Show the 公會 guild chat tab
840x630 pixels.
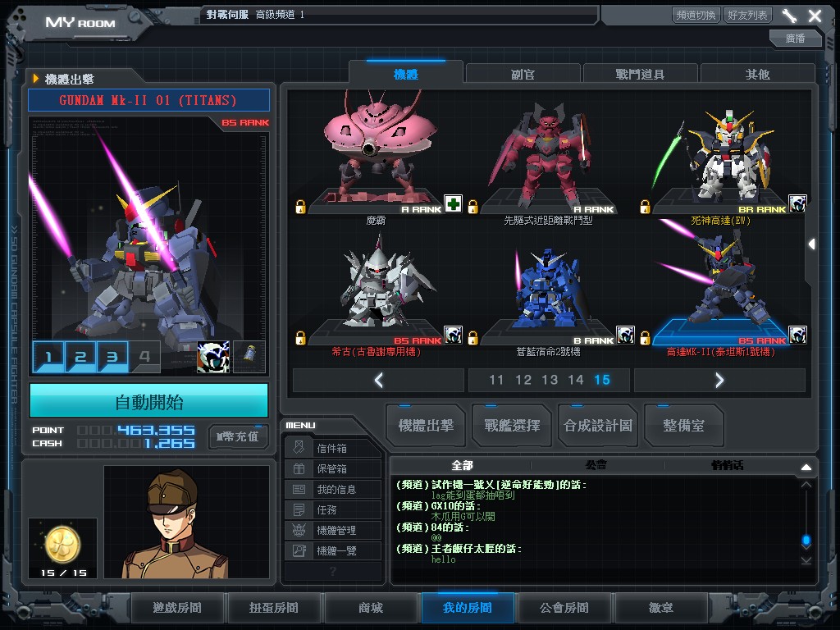coord(596,466)
